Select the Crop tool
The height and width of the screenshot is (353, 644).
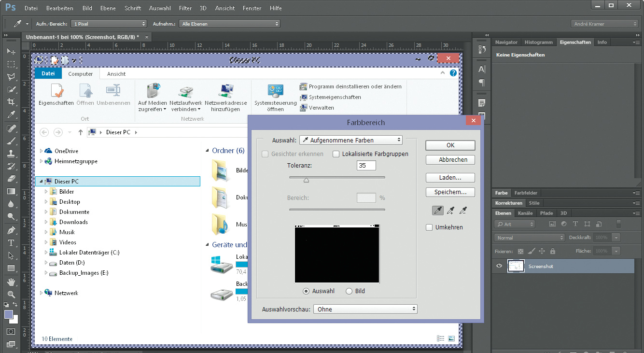pos(11,102)
